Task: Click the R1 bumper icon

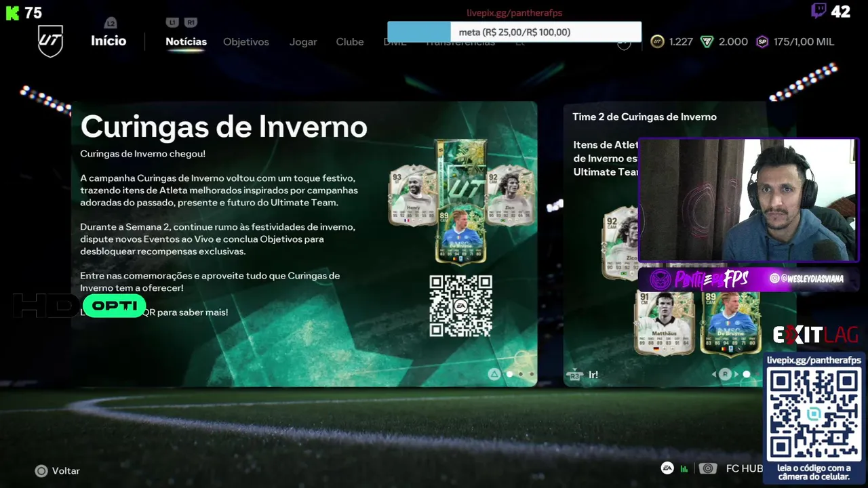Action: [x=191, y=22]
